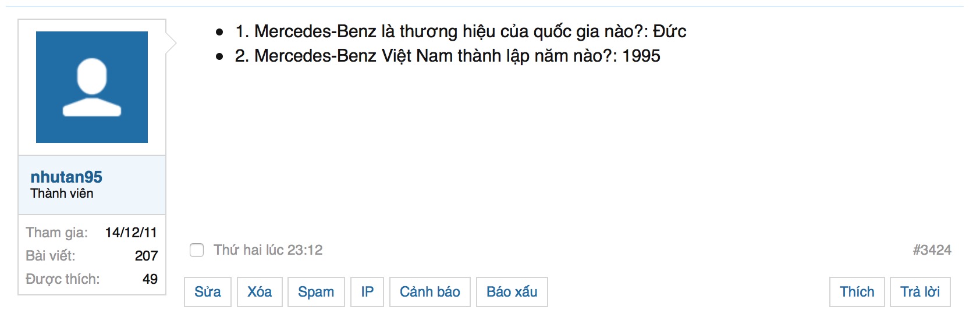Open nhutan95's default avatar image
Viewport: 980px width, 328px height.
[x=92, y=87]
